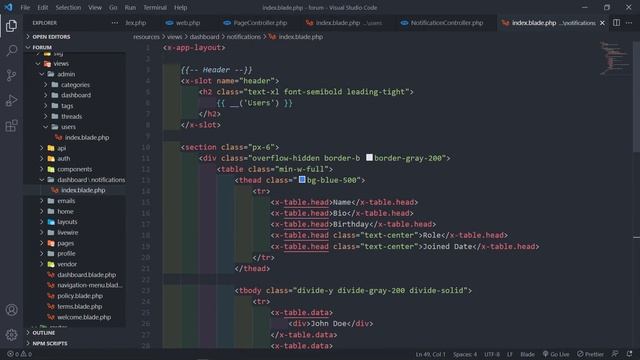Click the Explorer more actions ellipsis

tap(115, 23)
